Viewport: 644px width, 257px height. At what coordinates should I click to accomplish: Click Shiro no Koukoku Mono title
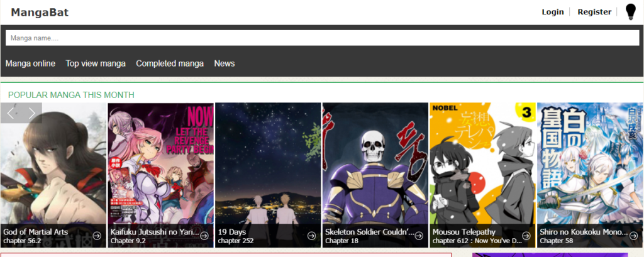(584, 232)
